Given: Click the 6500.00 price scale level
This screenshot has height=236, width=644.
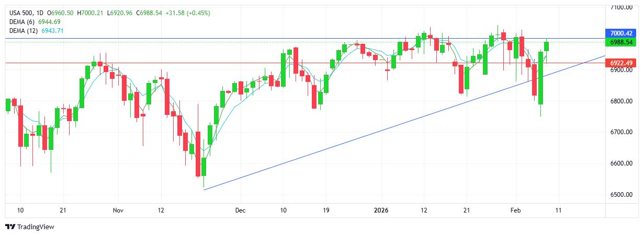Looking at the screenshot, I should (622, 195).
